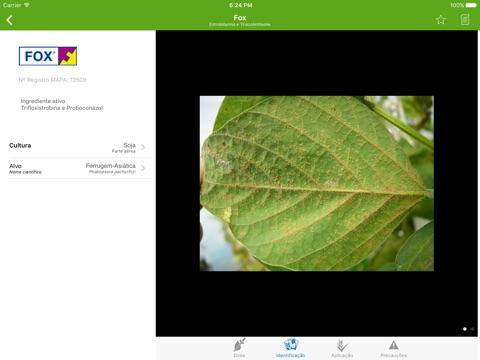Click the Ingrediente ativo text
480x360 pixels.
(x=44, y=101)
